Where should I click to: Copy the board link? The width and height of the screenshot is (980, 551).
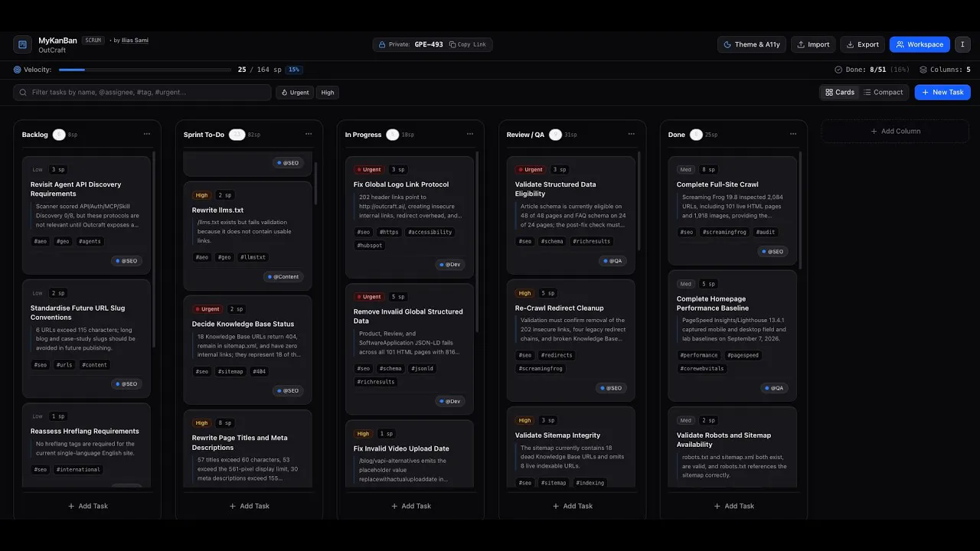[467, 44]
